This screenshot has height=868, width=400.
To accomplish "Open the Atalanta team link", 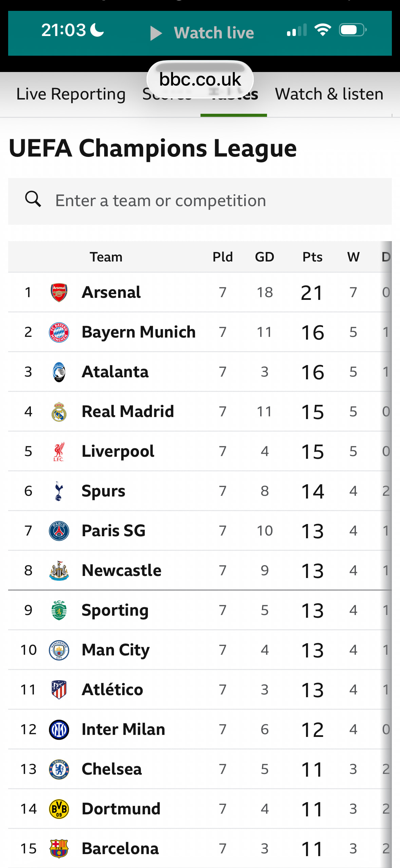I will [x=115, y=372].
